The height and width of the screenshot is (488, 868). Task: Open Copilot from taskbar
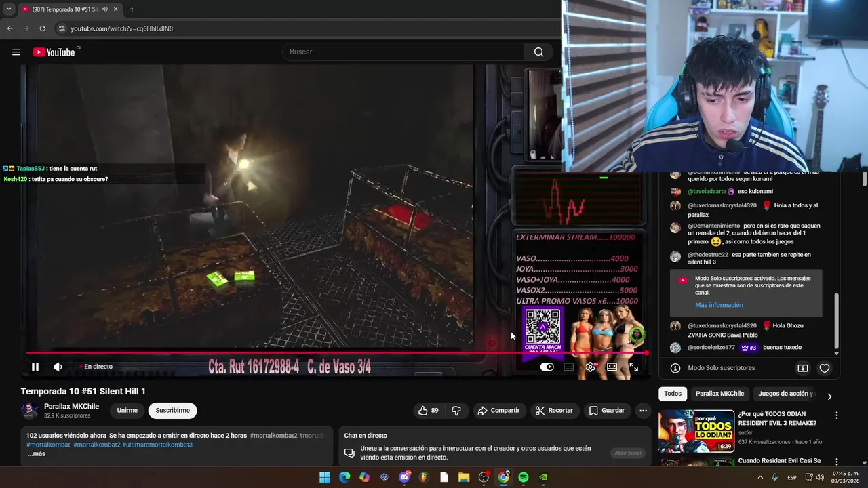[x=364, y=477]
